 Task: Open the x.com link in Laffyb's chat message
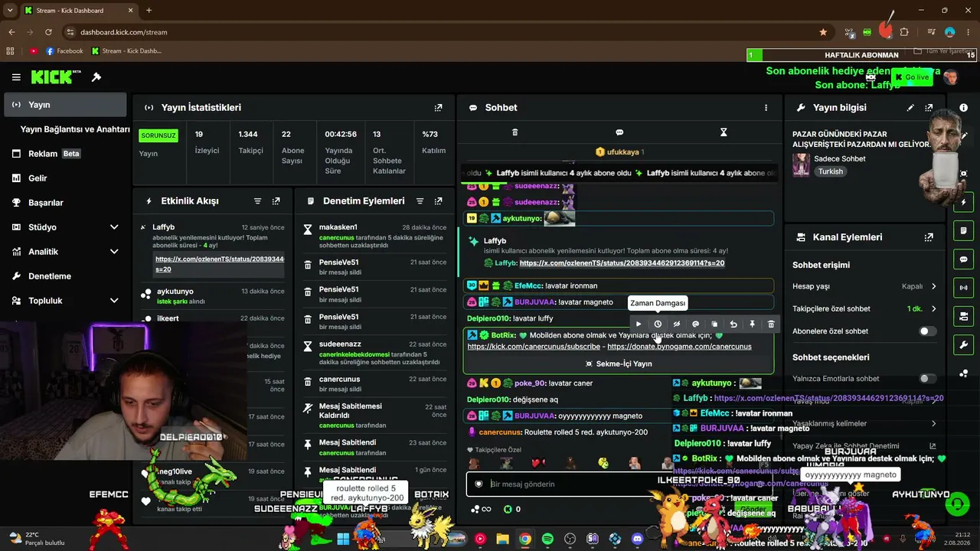coord(622,263)
